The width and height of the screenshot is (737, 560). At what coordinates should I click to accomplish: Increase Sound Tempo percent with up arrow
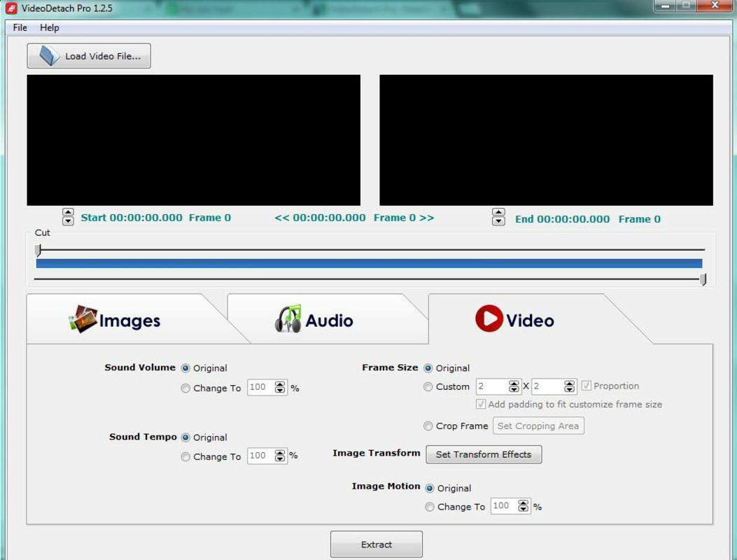tap(280, 453)
